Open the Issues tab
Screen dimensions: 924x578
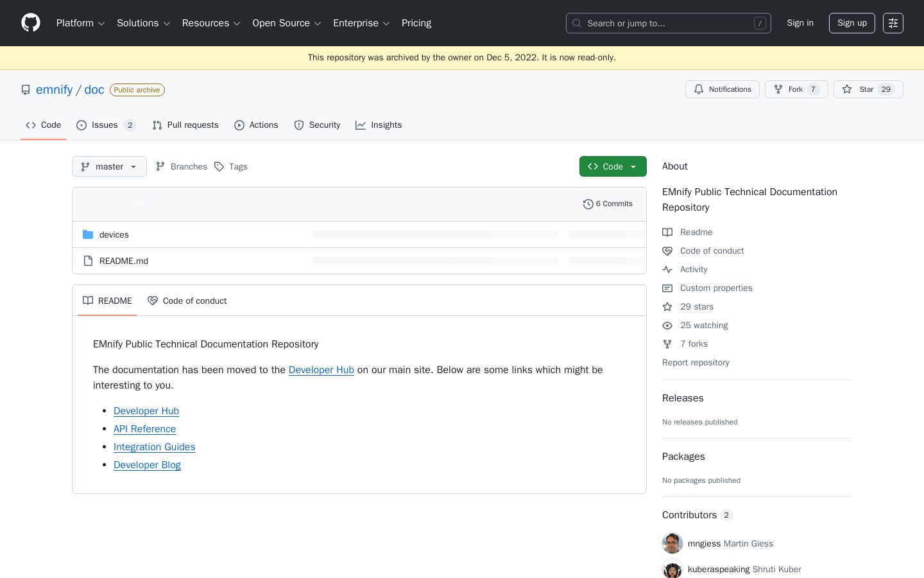[106, 125]
